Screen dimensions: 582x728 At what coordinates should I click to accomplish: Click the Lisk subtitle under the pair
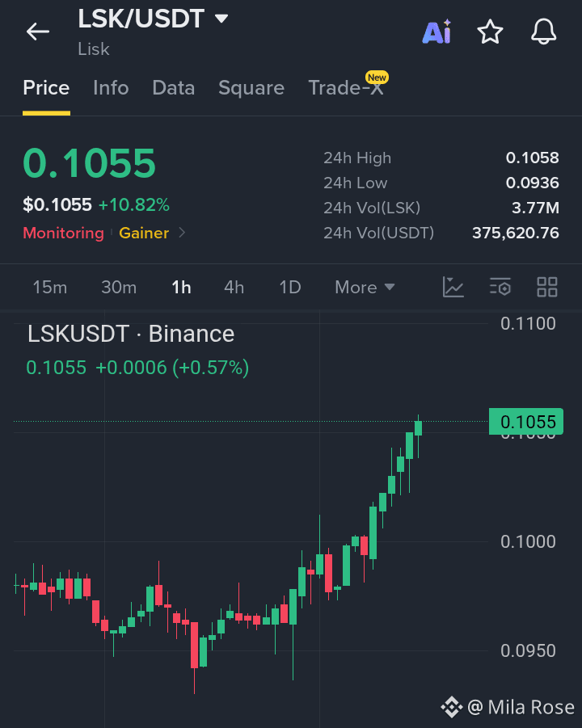93,49
